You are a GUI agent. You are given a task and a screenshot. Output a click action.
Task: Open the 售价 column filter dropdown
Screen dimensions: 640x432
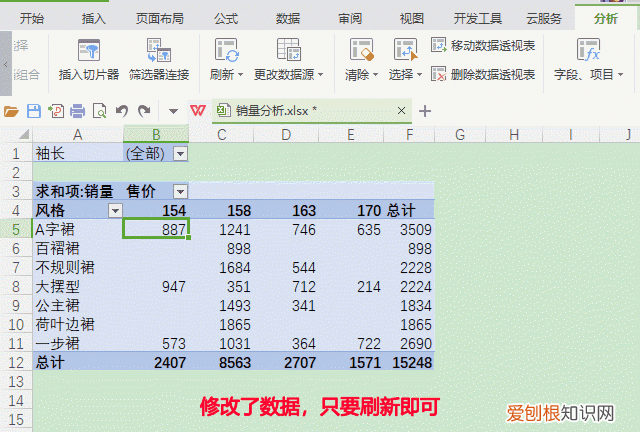[180, 191]
